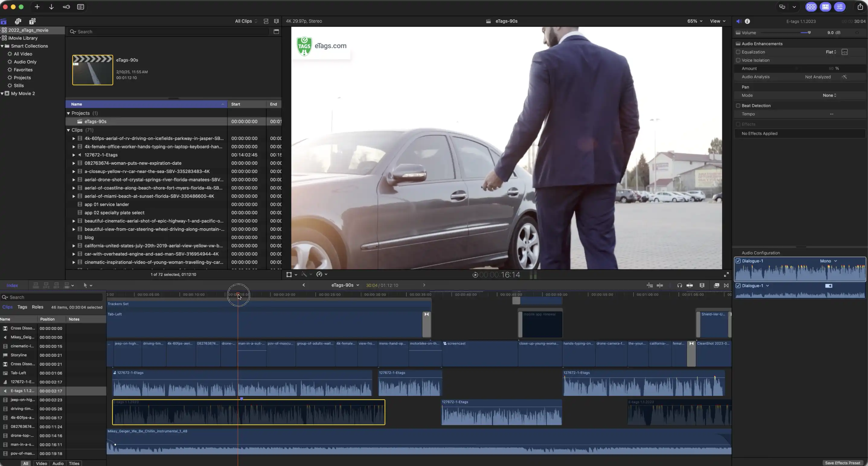Image resolution: width=868 pixels, height=466 pixels.
Task: Switch to the info inspector icon
Action: coord(747,21)
